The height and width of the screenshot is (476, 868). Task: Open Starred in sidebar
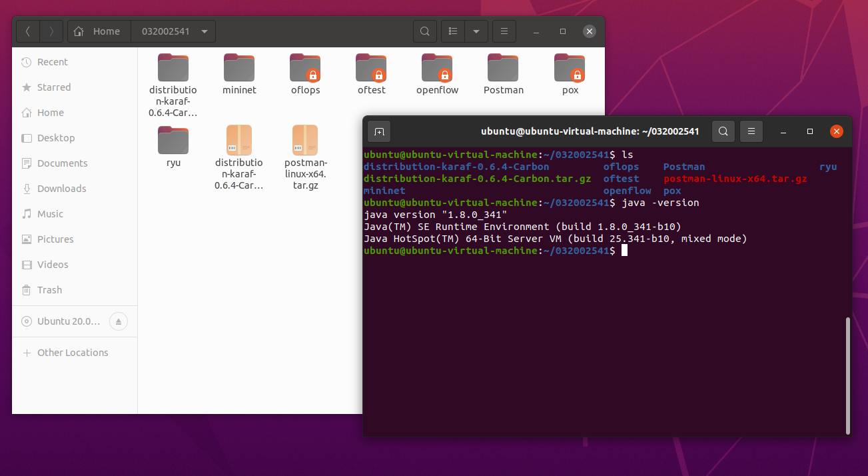pos(75,87)
